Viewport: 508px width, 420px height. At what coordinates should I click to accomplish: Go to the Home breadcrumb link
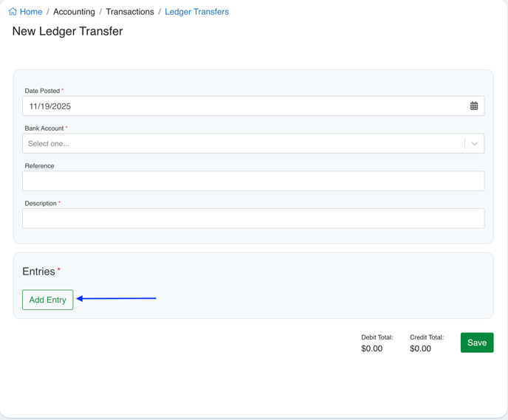point(31,12)
